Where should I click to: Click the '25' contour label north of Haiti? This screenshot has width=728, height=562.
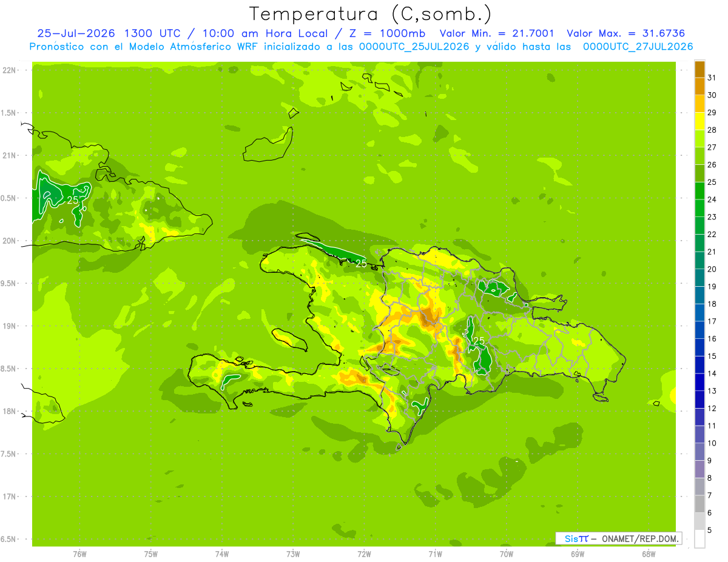361,263
